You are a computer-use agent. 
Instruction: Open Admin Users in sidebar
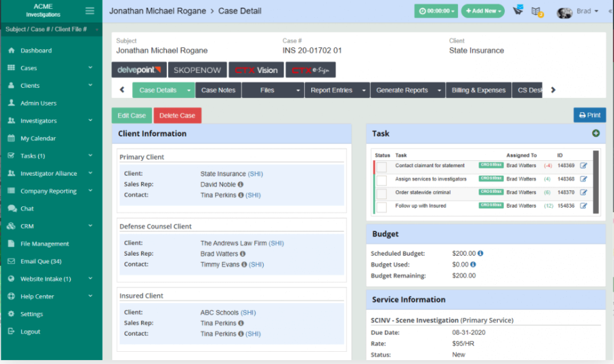(38, 103)
